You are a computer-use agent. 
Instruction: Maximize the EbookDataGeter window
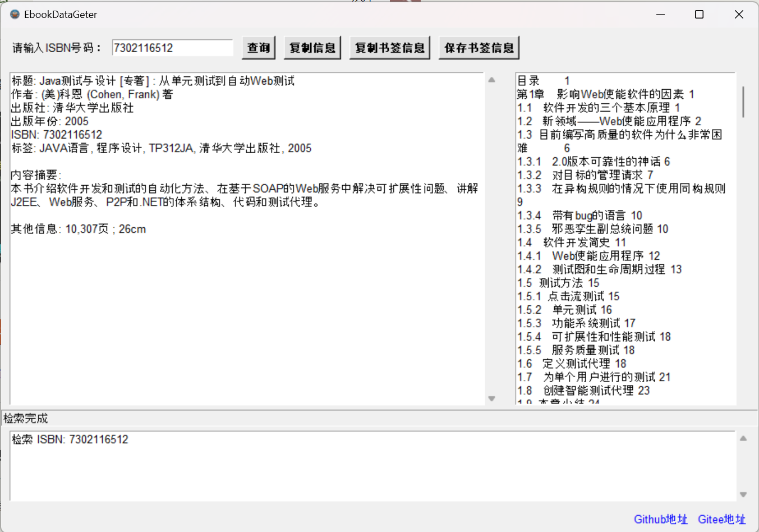699,15
